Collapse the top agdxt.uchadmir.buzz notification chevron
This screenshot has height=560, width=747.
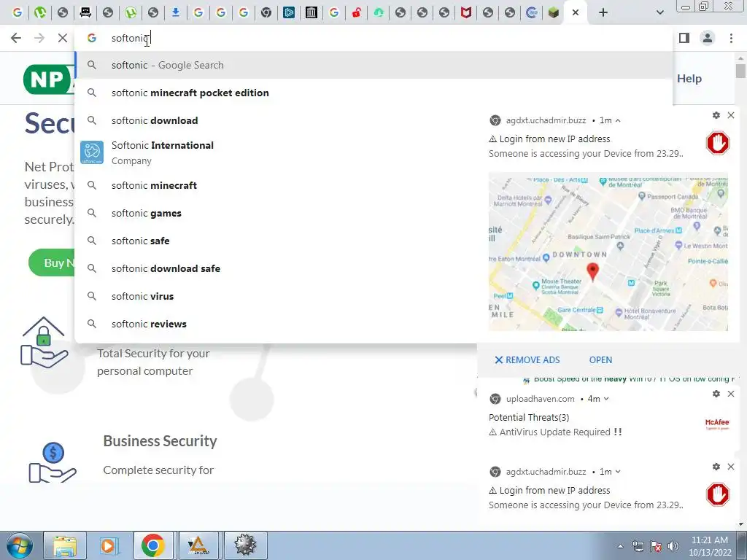coord(618,120)
